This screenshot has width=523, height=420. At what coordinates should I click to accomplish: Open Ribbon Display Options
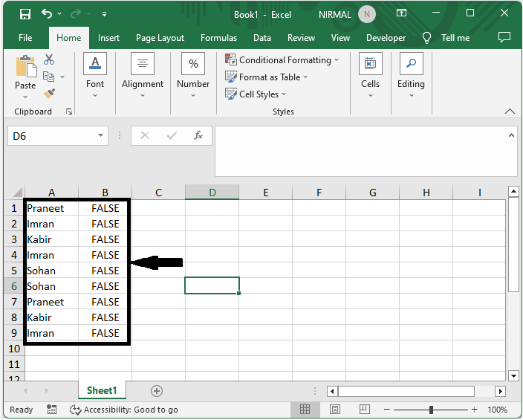pos(401,13)
